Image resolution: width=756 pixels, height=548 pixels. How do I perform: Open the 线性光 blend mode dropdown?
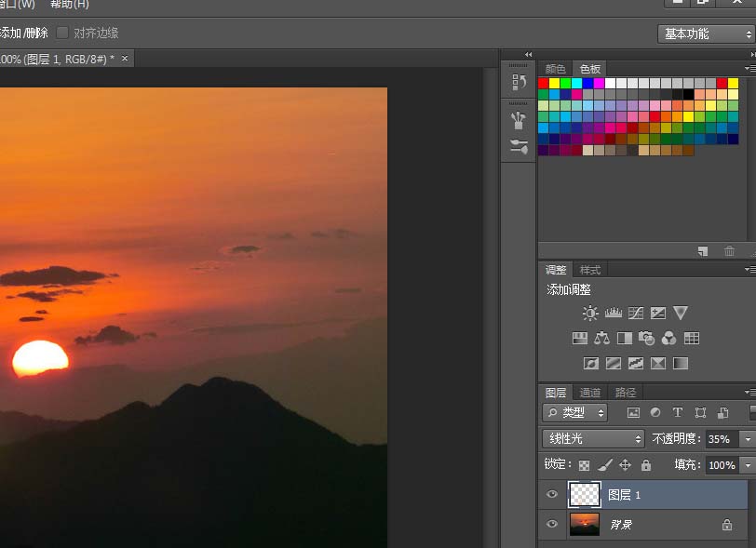593,438
